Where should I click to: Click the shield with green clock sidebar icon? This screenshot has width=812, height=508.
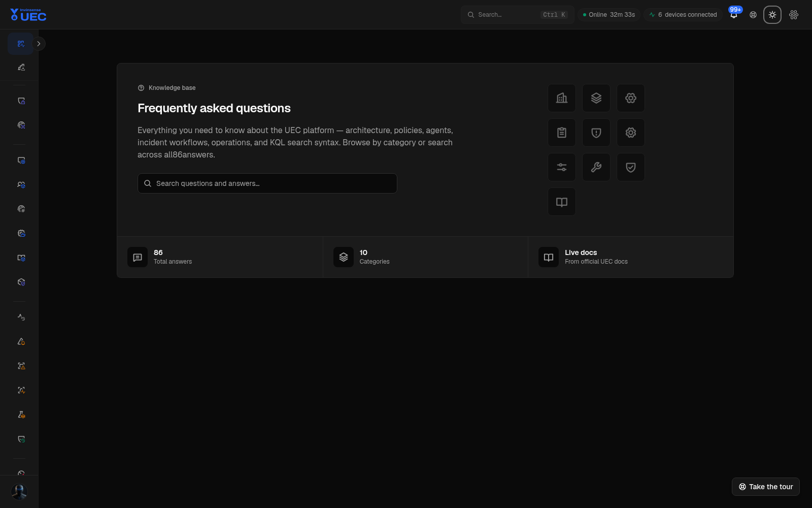coord(21,439)
